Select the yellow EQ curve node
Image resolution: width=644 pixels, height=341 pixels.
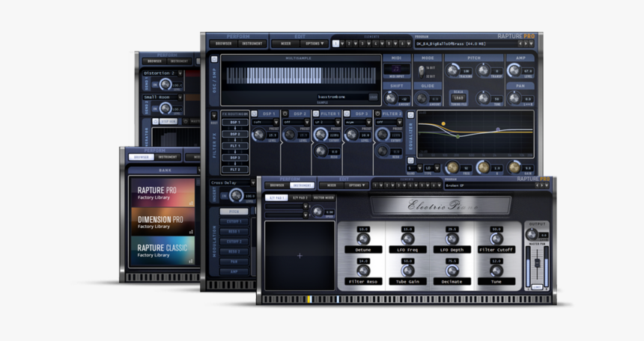pyautogui.click(x=443, y=123)
